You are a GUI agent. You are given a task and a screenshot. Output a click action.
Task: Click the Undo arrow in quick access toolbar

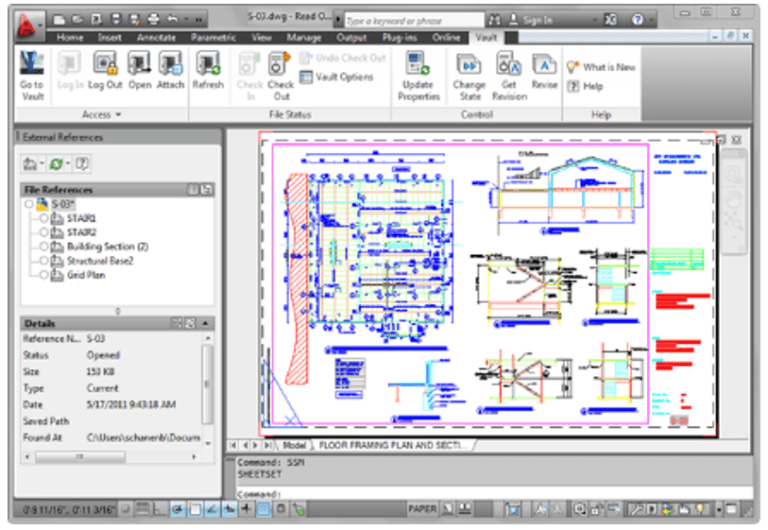coord(172,20)
